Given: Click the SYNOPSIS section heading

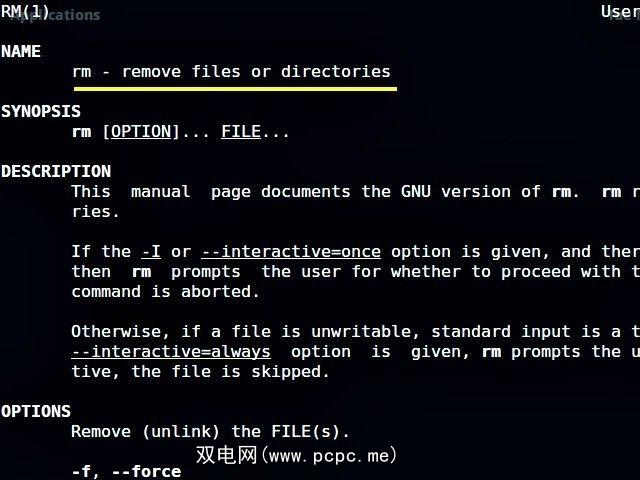Looking at the screenshot, I should click(x=41, y=111).
